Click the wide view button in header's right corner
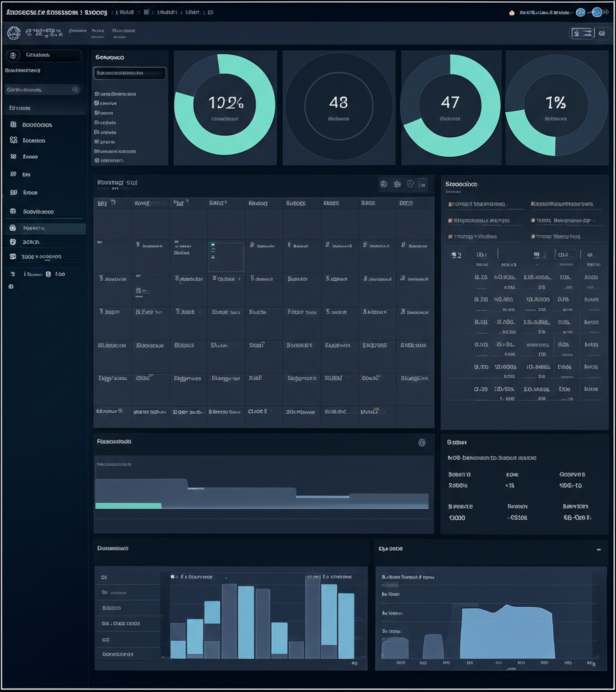Viewport: 616px width, 692px height. tap(582, 33)
